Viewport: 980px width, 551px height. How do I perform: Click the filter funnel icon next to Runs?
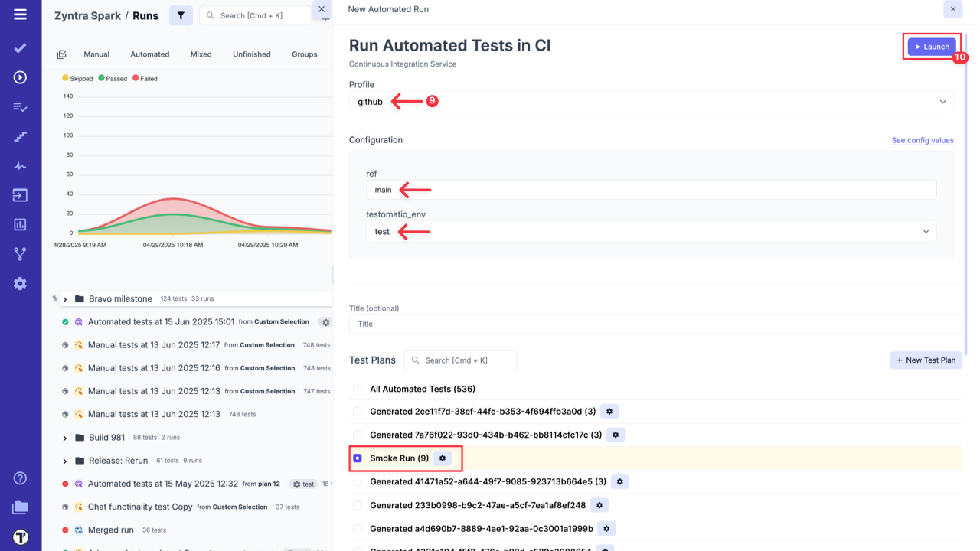click(181, 15)
